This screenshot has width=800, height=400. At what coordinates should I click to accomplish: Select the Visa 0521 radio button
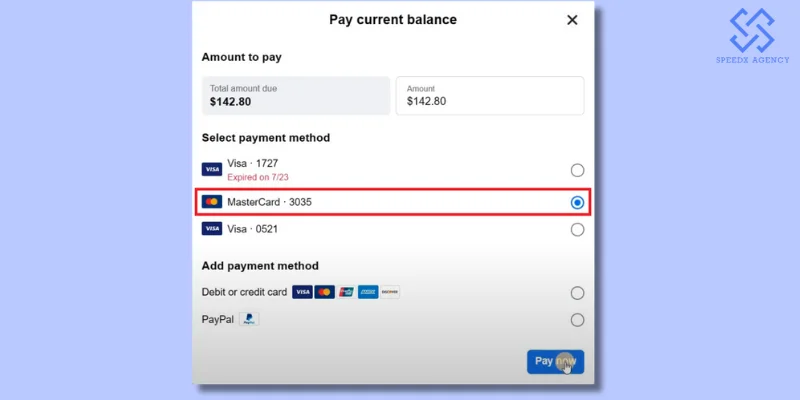(x=577, y=229)
